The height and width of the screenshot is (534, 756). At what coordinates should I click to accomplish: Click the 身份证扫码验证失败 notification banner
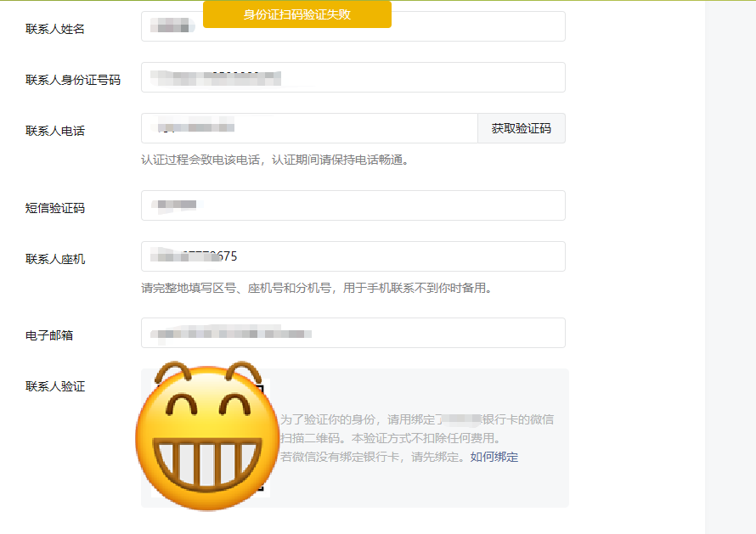pyautogui.click(x=297, y=14)
